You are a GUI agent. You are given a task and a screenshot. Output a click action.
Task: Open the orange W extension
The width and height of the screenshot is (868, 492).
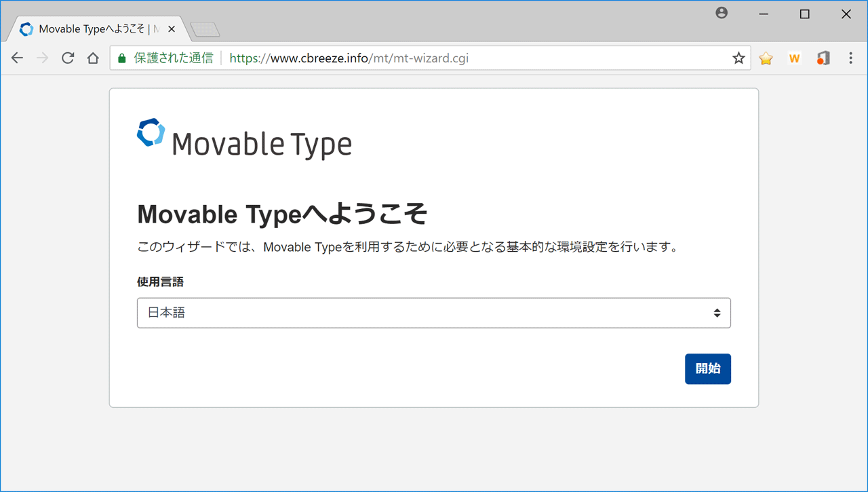[x=795, y=58]
